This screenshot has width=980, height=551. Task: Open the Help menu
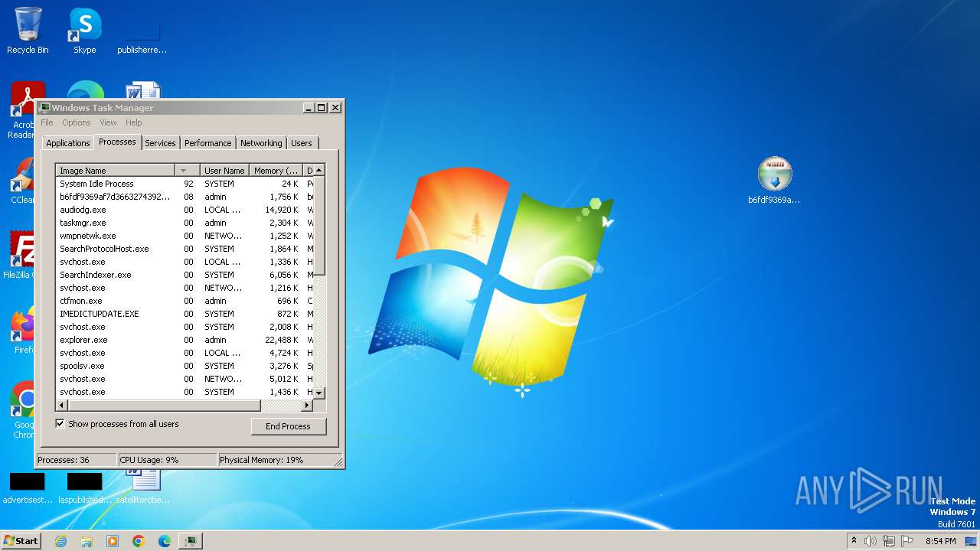pyautogui.click(x=134, y=122)
